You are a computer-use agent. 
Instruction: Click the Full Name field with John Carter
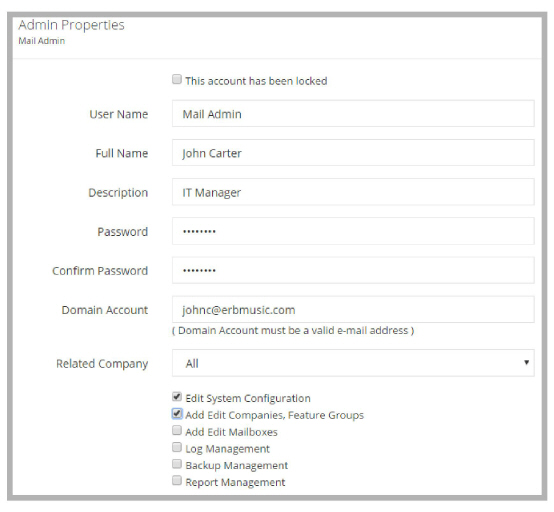click(x=353, y=153)
